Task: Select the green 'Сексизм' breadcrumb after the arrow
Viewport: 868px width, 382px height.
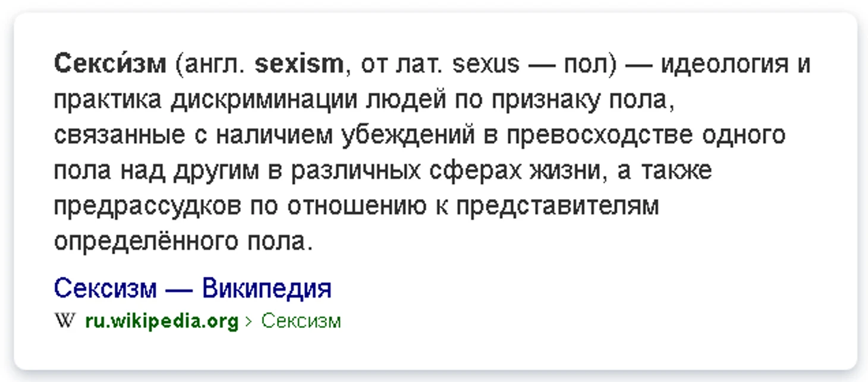Action: tap(301, 321)
